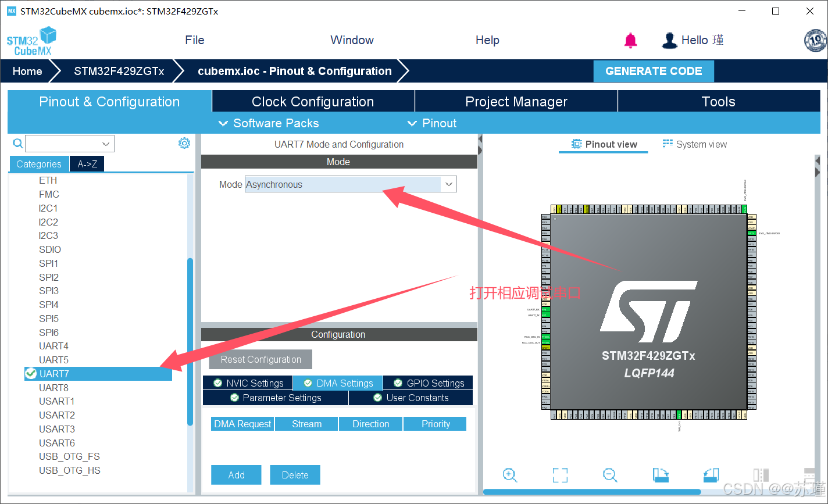This screenshot has height=504, width=828.
Task: Collapse the left panel with the splitter arrow
Action: (480, 140)
